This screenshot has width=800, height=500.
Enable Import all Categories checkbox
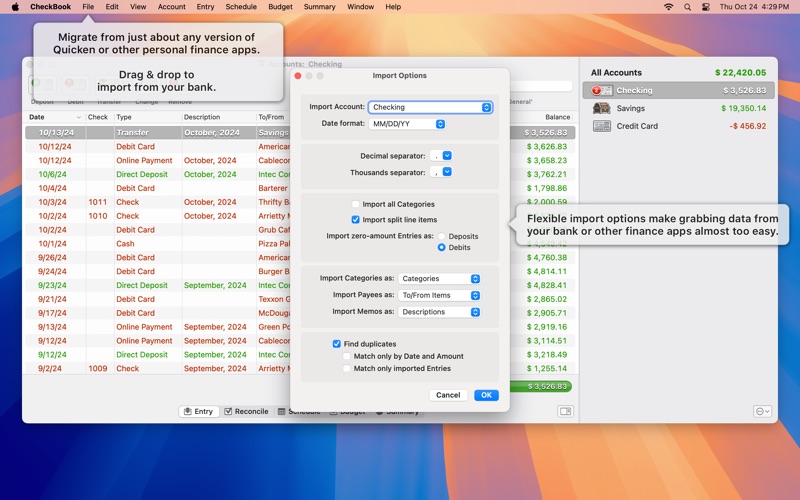356,204
